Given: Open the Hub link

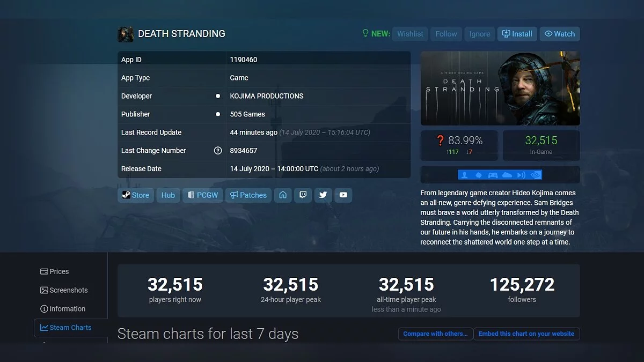Looking at the screenshot, I should tap(168, 195).
